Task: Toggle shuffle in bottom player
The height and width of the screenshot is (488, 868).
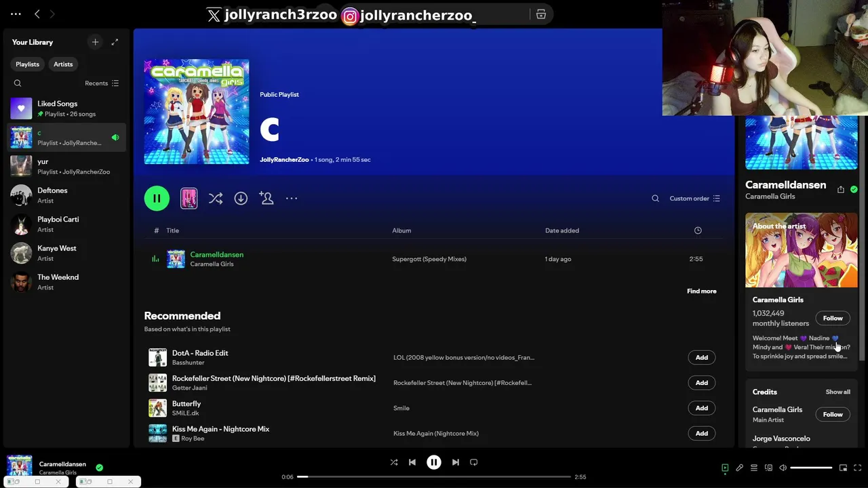Action: tap(394, 462)
